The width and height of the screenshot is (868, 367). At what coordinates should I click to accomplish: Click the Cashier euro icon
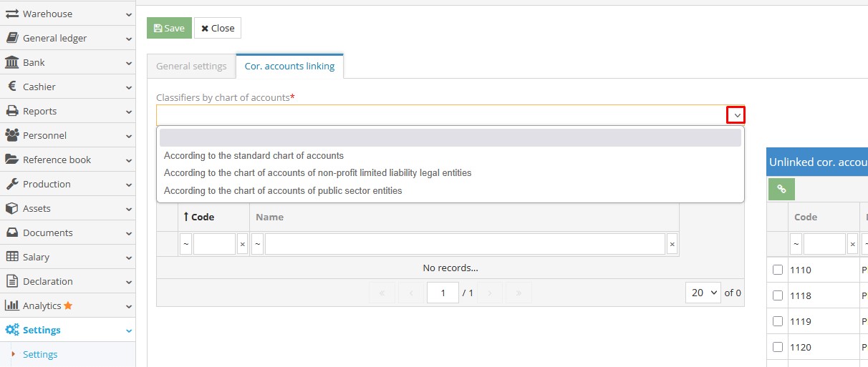coord(11,87)
